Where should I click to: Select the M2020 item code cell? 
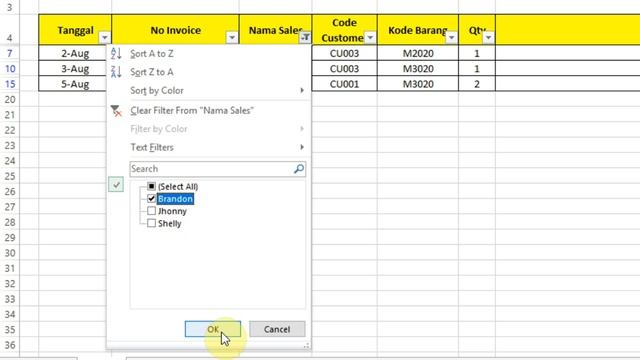point(418,53)
